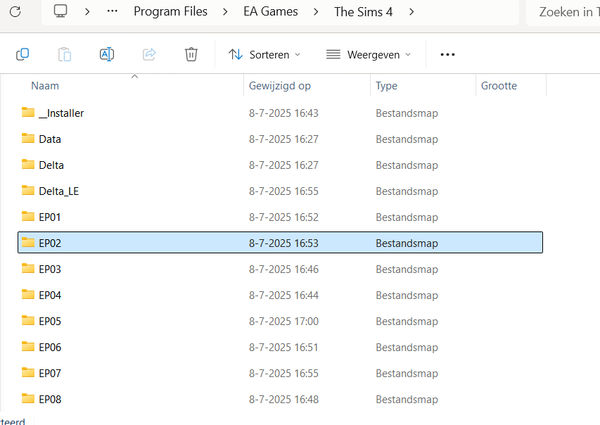600x425 pixels.
Task: Click the This PC monitor icon
Action: [x=60, y=11]
